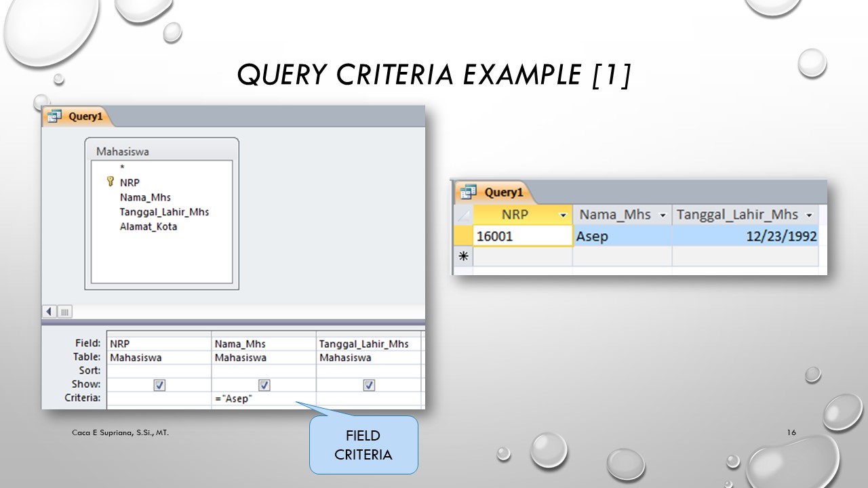This screenshot has width=868, height=488.
Task: Open the Nama_Mhs column header dropdown arrow
Action: click(663, 215)
